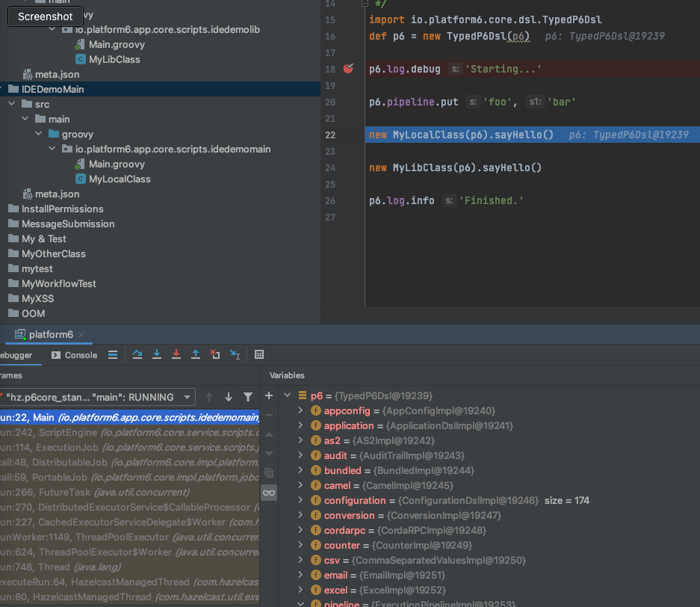Click the Step Into debugger icon
This screenshot has height=607, width=700.
coord(157,354)
